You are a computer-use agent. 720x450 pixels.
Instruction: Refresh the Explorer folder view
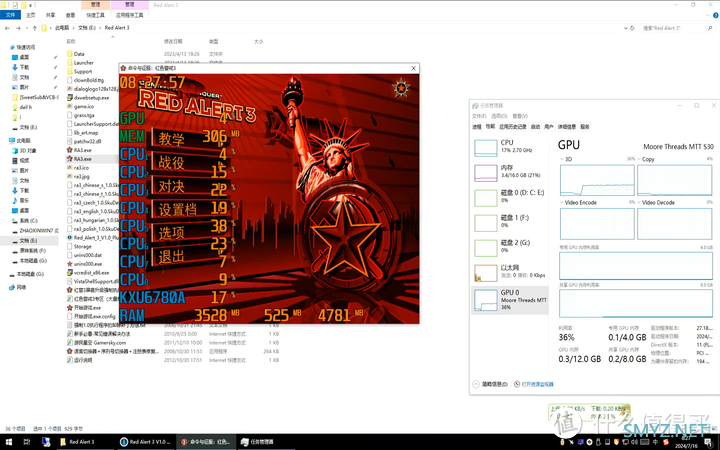click(x=632, y=28)
